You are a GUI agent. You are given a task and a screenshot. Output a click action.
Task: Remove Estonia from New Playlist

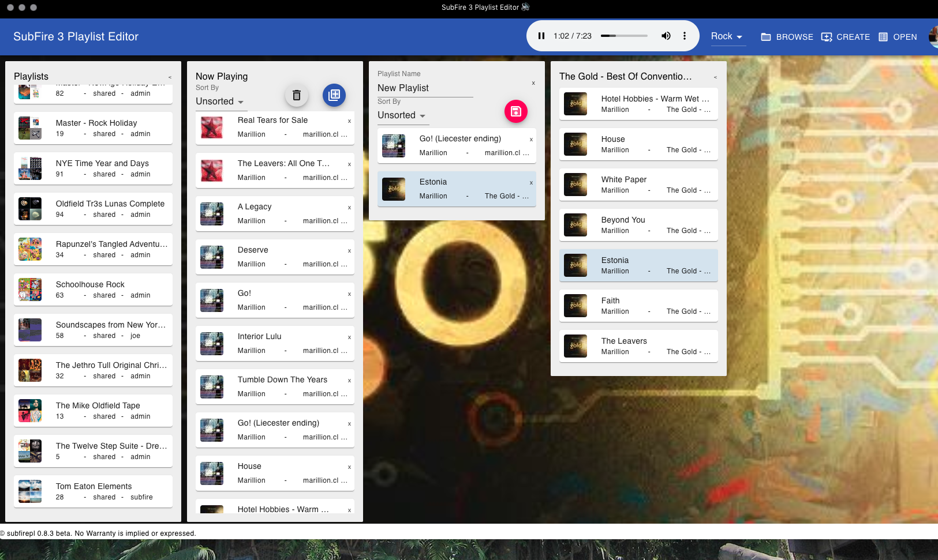(x=531, y=183)
